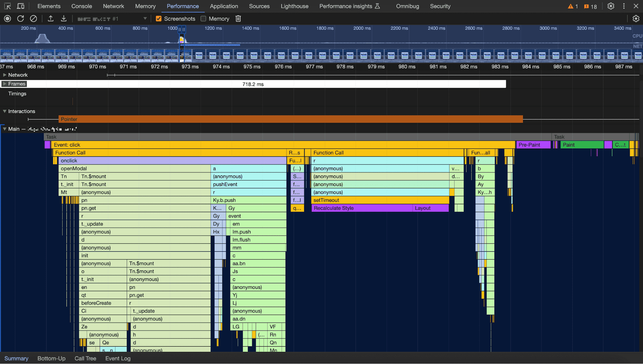643x364 pixels.
Task: Open capture settings gear icon
Action: pyautogui.click(x=636, y=19)
